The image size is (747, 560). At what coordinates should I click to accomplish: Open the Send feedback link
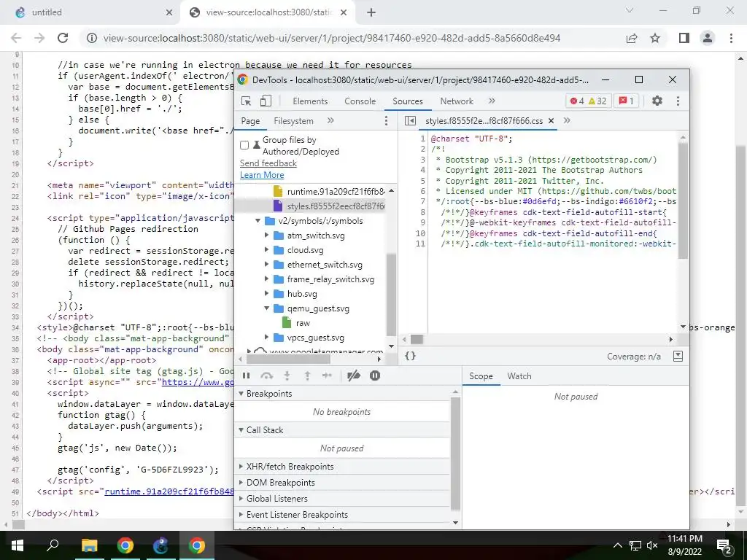(268, 163)
